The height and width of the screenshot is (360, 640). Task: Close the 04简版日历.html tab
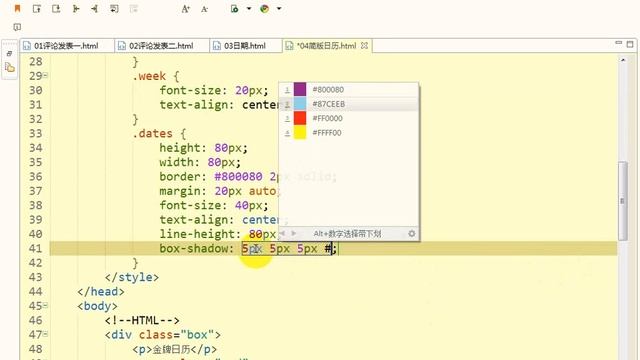coord(364,46)
